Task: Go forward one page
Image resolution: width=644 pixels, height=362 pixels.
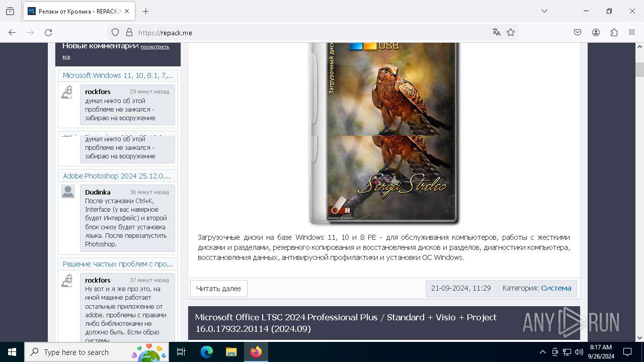Action: point(30,32)
